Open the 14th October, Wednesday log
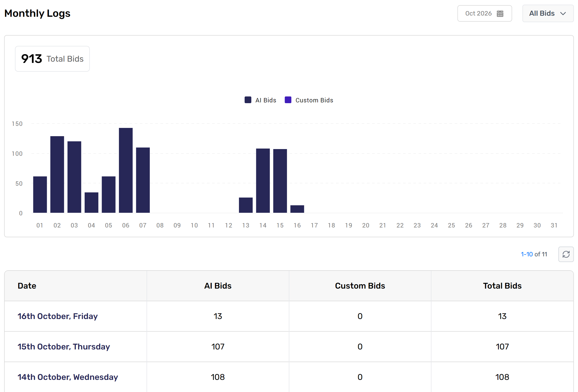Screen dimensions: 578x392 68,377
